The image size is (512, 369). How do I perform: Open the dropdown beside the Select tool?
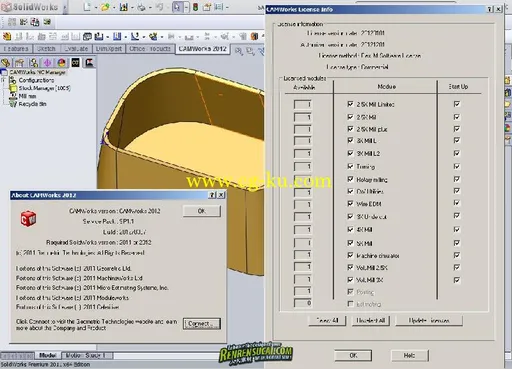click(x=186, y=7)
